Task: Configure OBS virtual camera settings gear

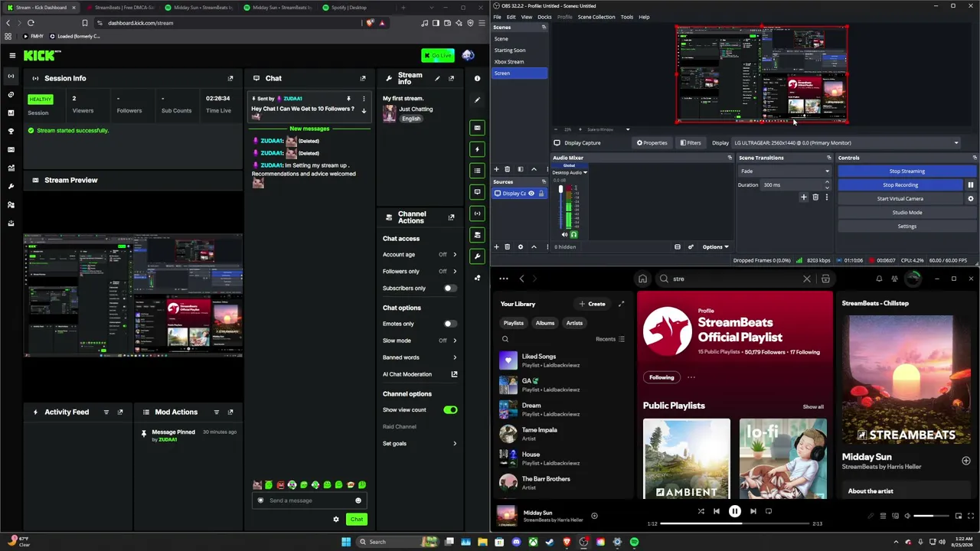Action: coord(971,199)
